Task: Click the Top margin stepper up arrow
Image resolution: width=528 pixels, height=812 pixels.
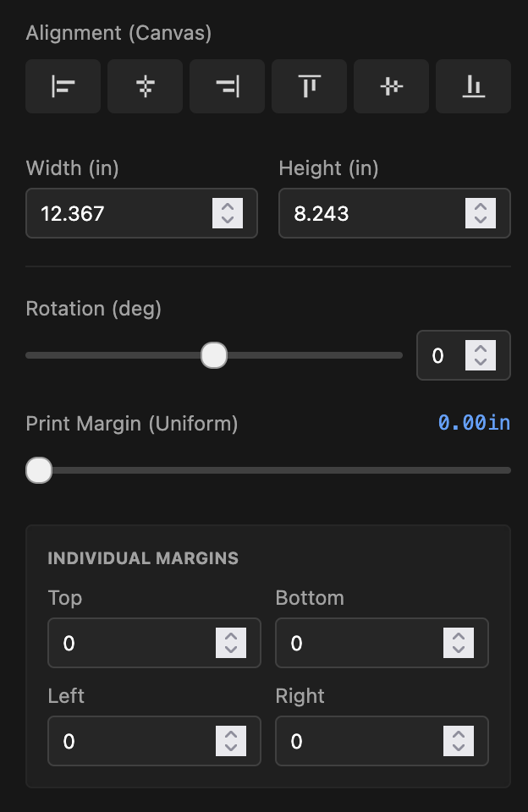Action: click(232, 637)
